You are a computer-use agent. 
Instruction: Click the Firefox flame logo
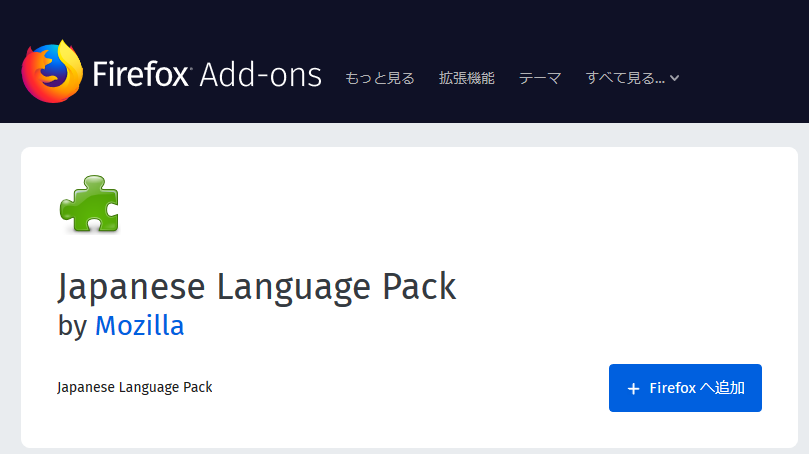tap(52, 72)
